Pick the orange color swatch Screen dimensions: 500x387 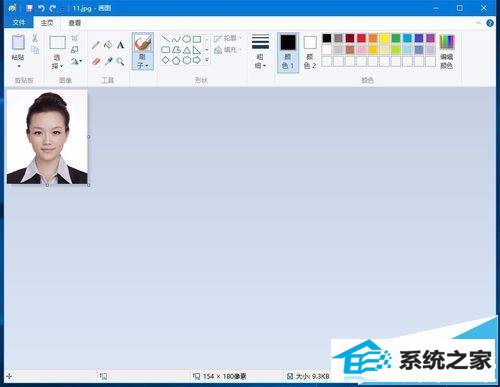373,38
